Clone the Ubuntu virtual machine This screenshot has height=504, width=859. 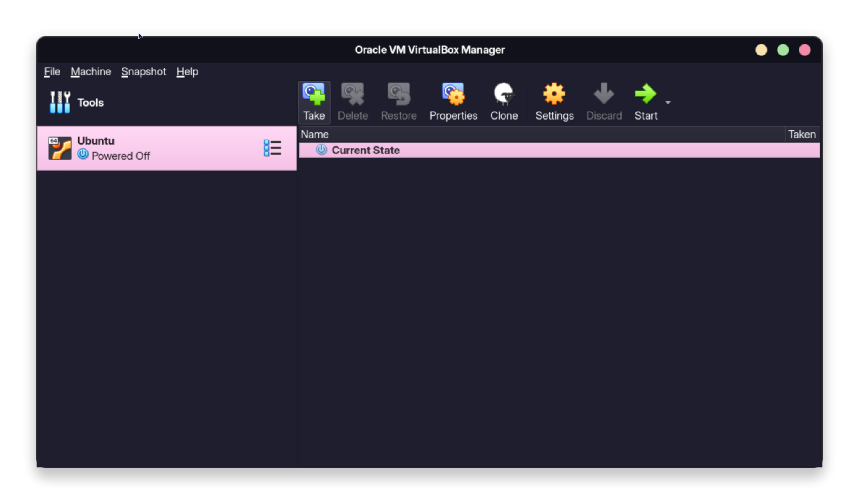pyautogui.click(x=503, y=101)
